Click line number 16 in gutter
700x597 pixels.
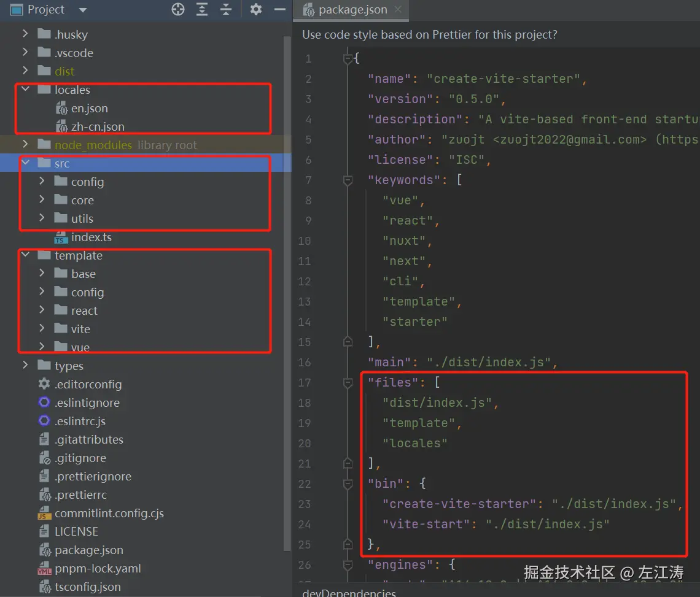[x=305, y=362]
